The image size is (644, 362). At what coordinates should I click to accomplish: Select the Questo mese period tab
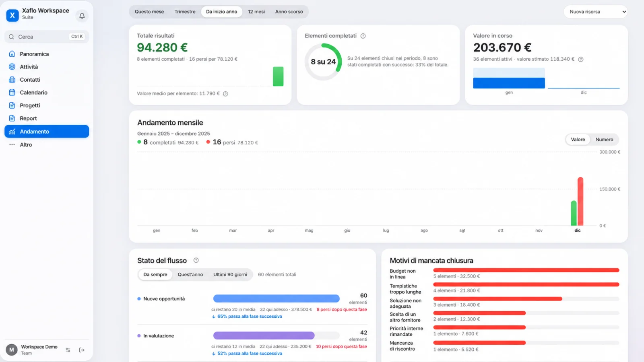149,12
